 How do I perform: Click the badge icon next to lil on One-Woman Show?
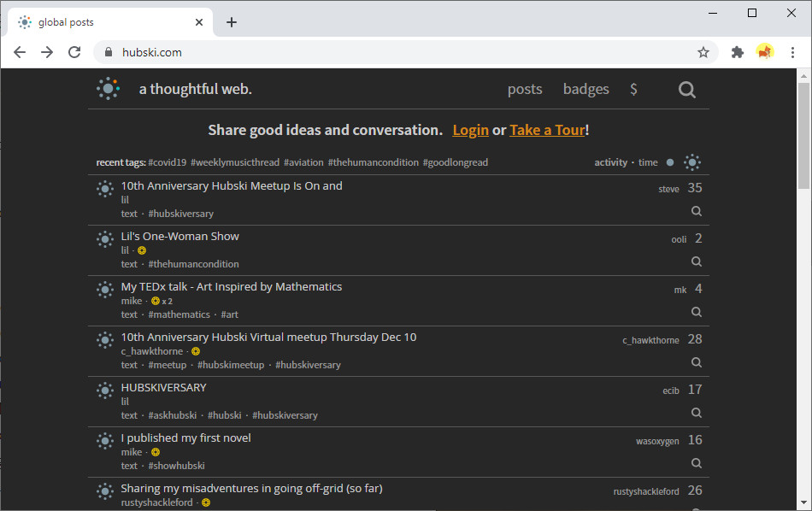(x=141, y=250)
